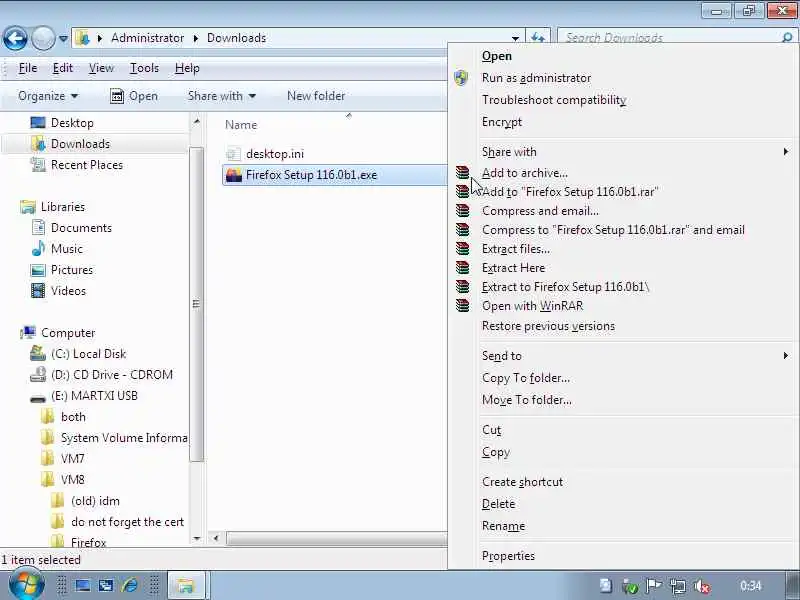Select the VM7 folder
Image resolution: width=800 pixels, height=600 pixels.
coord(72,459)
